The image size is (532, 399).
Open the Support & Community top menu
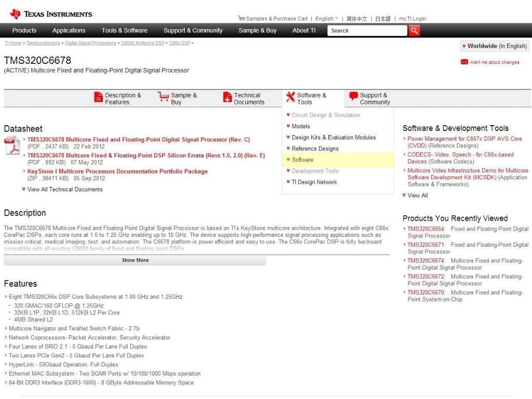coord(193,31)
